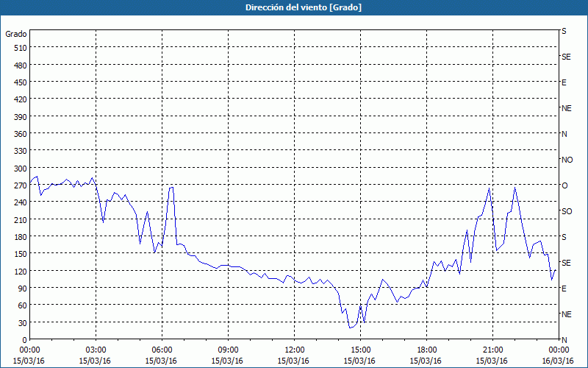Select the 30 y-axis value

(23, 323)
